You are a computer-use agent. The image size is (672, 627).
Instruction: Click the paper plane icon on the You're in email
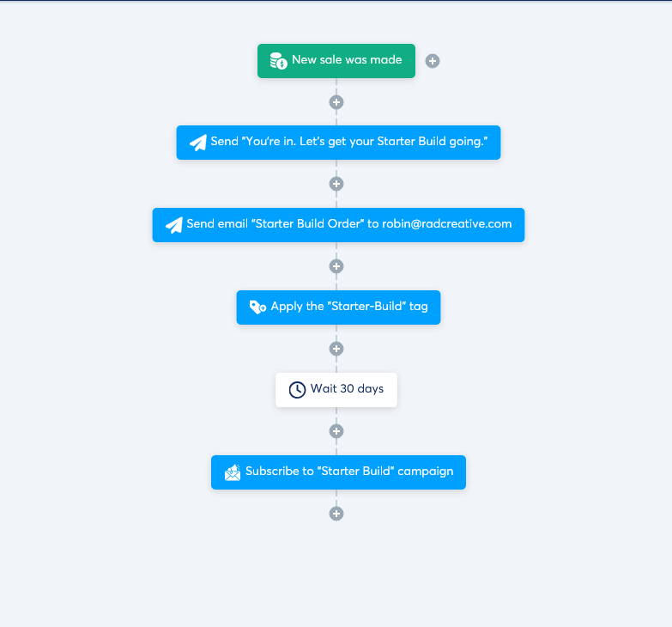coord(198,143)
